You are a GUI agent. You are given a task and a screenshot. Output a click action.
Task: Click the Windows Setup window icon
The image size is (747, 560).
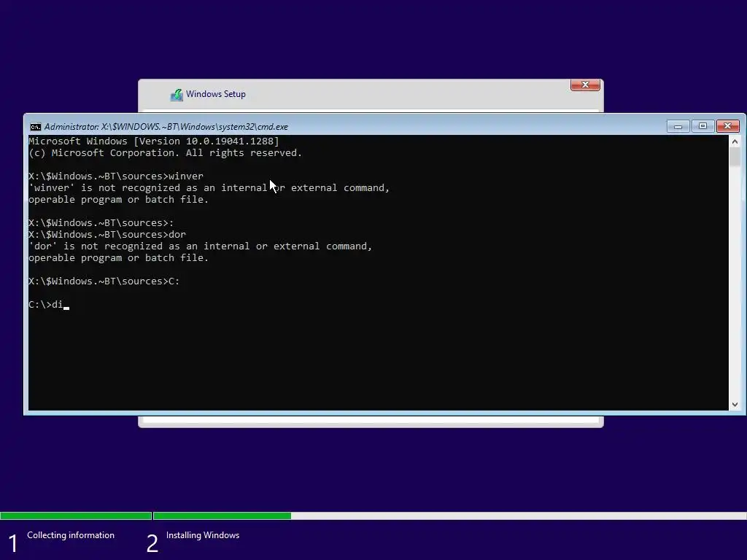[x=177, y=95]
